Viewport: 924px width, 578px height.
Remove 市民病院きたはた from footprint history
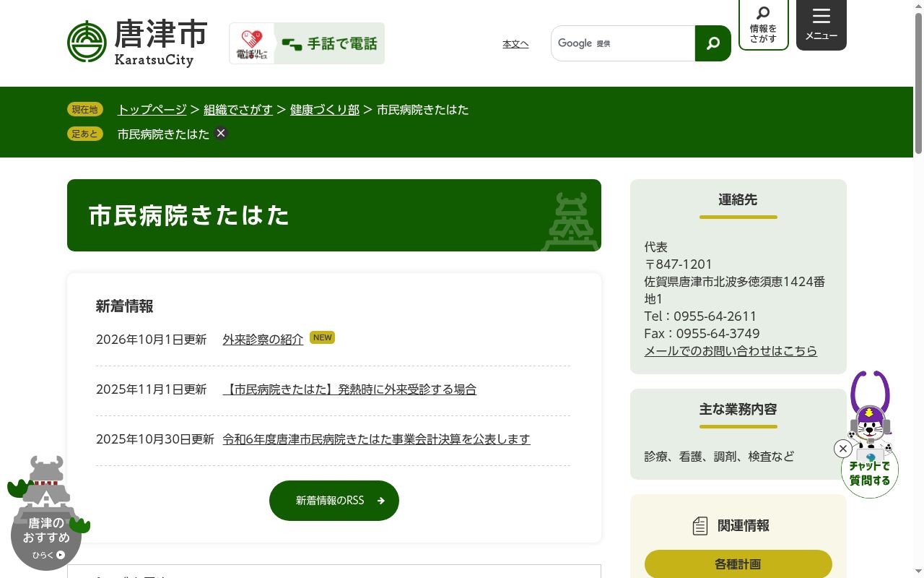coord(221,133)
